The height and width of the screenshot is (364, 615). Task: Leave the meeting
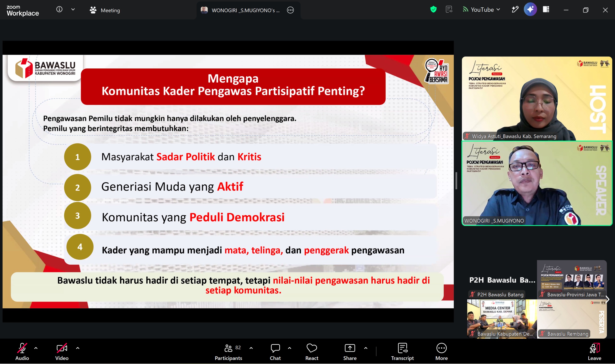(x=595, y=352)
